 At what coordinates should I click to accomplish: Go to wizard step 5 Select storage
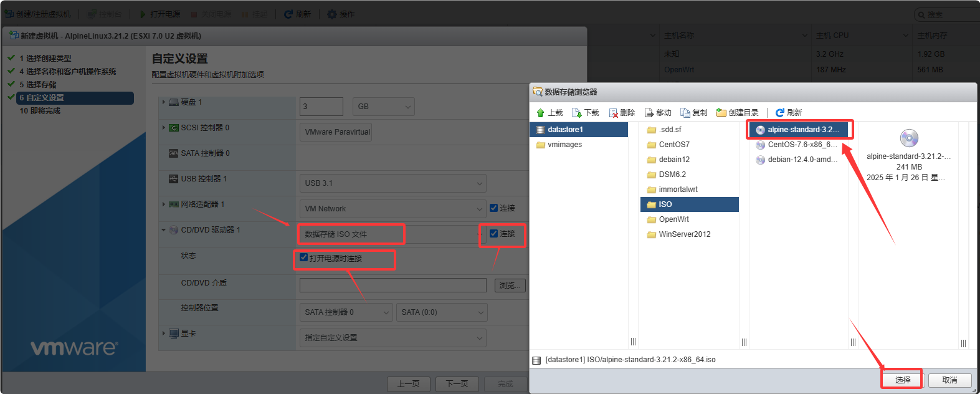(x=37, y=85)
